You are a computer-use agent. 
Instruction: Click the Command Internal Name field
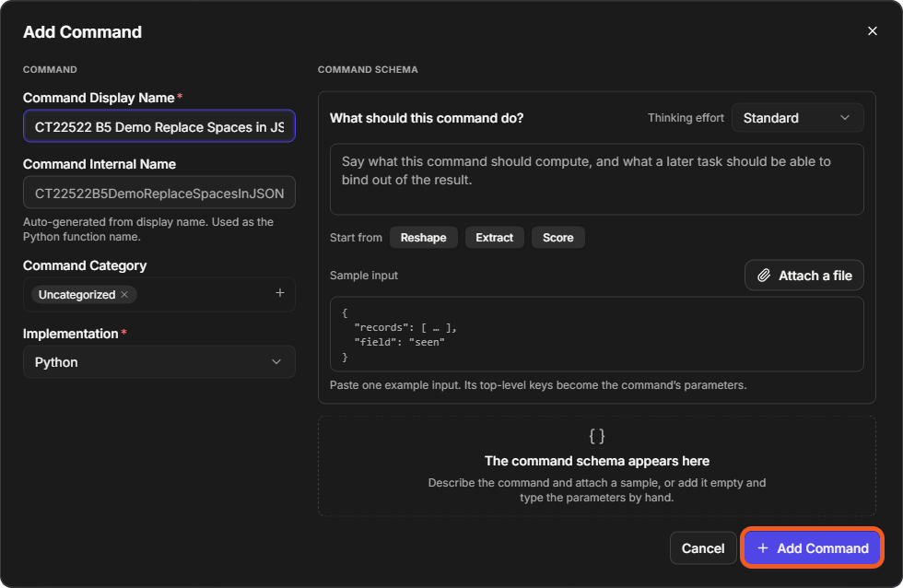pos(158,193)
